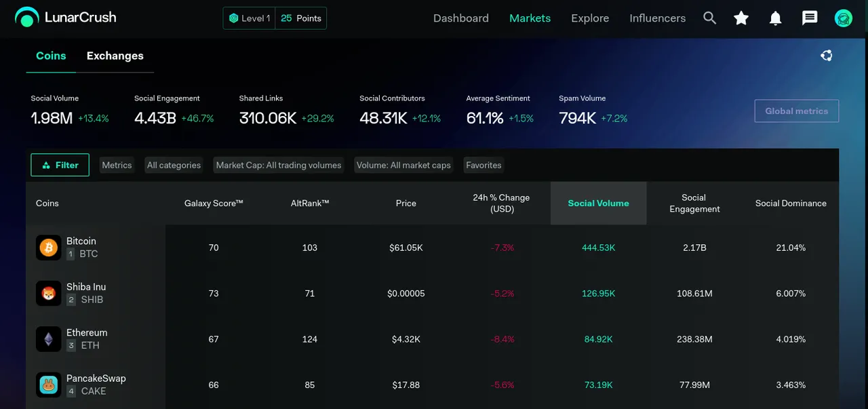Screen dimensions: 868x409
Task: Click the 25 Points indicator
Action: click(x=301, y=18)
